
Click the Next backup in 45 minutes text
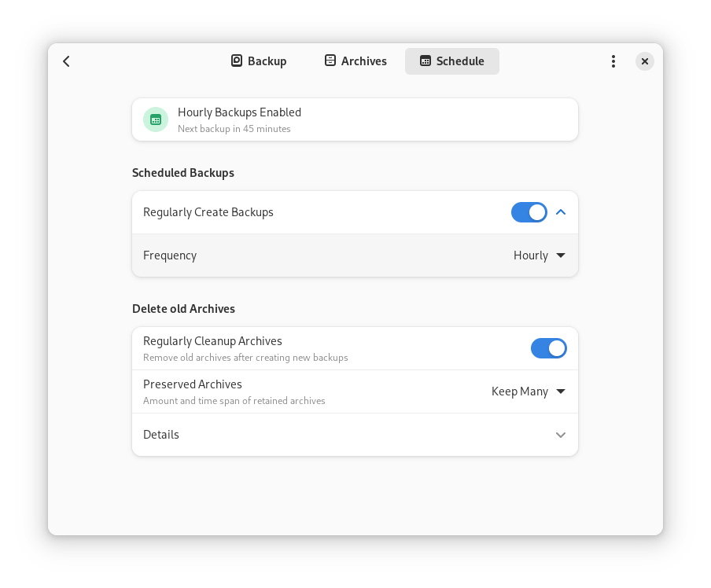[x=234, y=129]
